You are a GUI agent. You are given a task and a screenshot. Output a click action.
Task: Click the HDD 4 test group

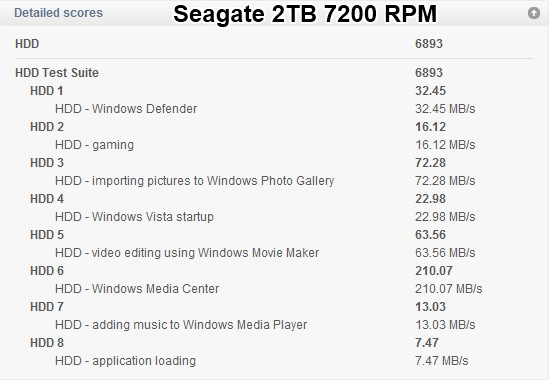click(x=47, y=199)
